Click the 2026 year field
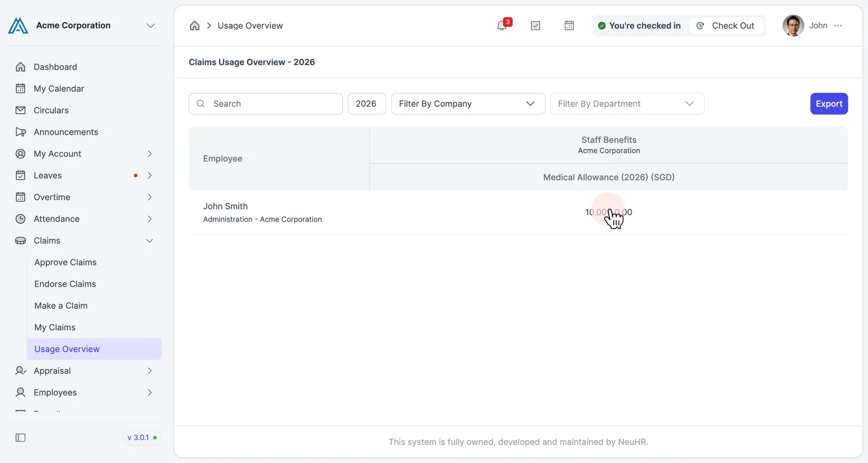 point(367,104)
